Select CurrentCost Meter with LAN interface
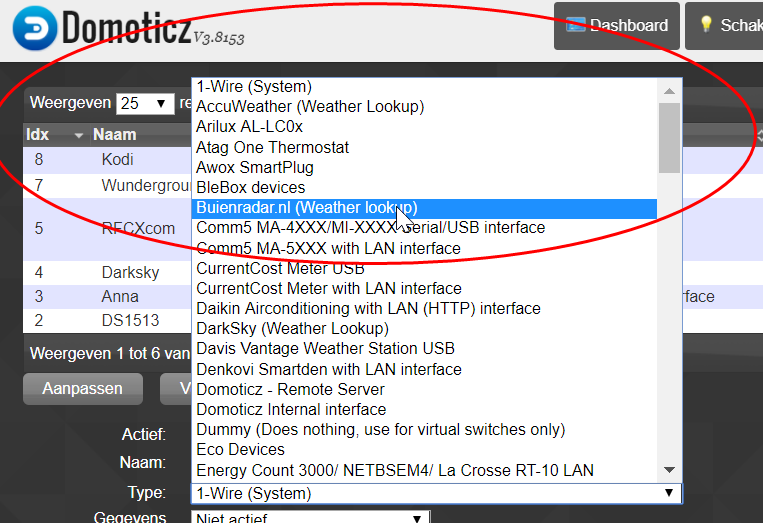This screenshot has height=523, width=763. 424,289
